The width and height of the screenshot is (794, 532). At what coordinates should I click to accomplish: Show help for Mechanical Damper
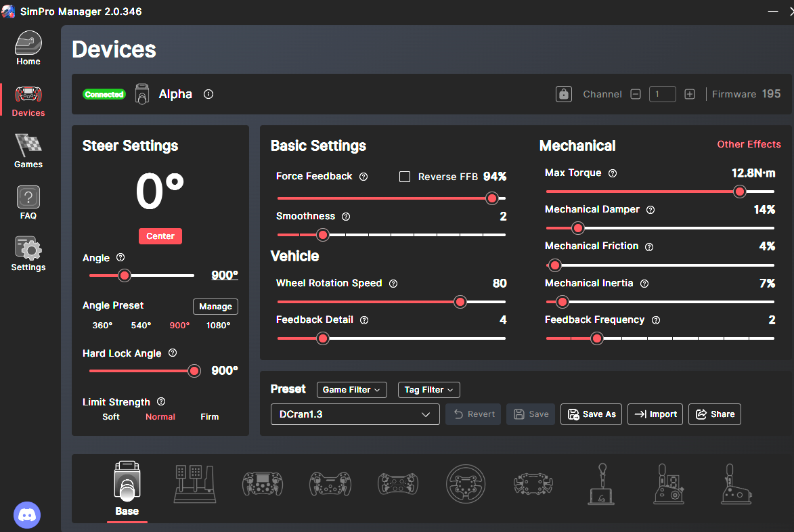[650, 210]
